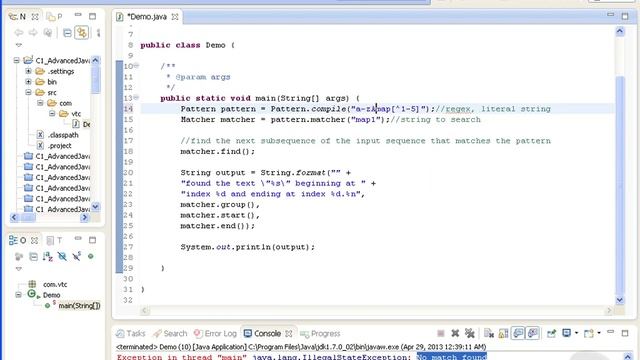The width and height of the screenshot is (640, 360).
Task: Pin the Console view
Action: pos(551,333)
